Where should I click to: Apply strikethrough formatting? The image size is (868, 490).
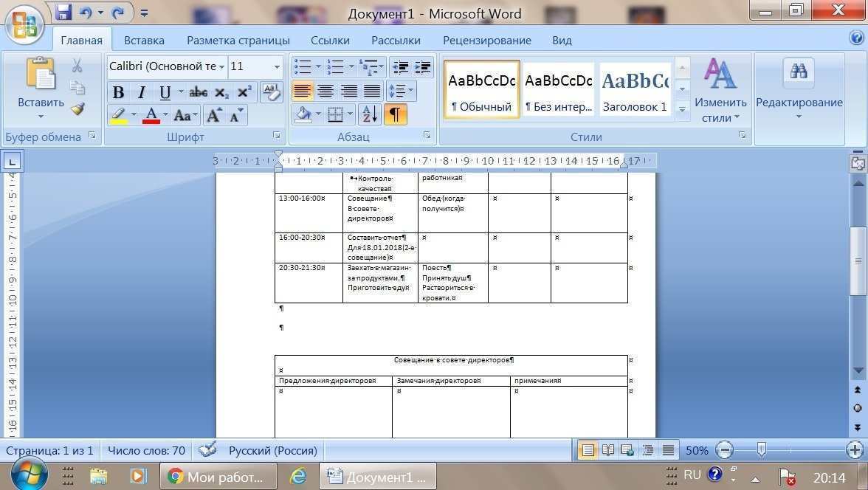click(x=198, y=92)
